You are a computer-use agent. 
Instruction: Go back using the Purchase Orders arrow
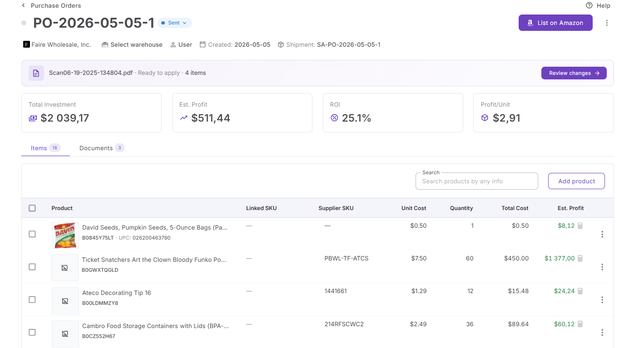pos(24,5)
